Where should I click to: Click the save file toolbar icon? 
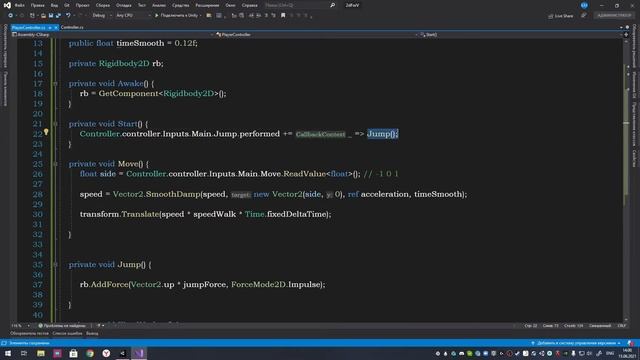(51, 16)
